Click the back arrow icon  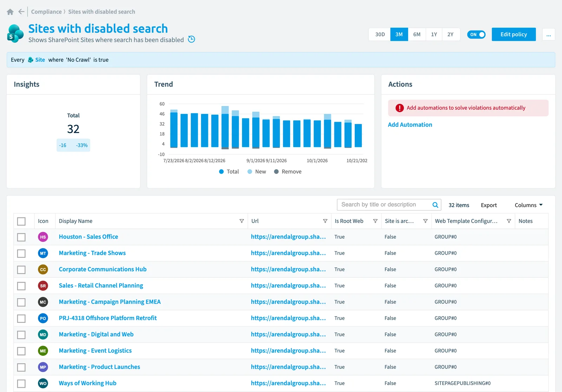[x=21, y=12]
